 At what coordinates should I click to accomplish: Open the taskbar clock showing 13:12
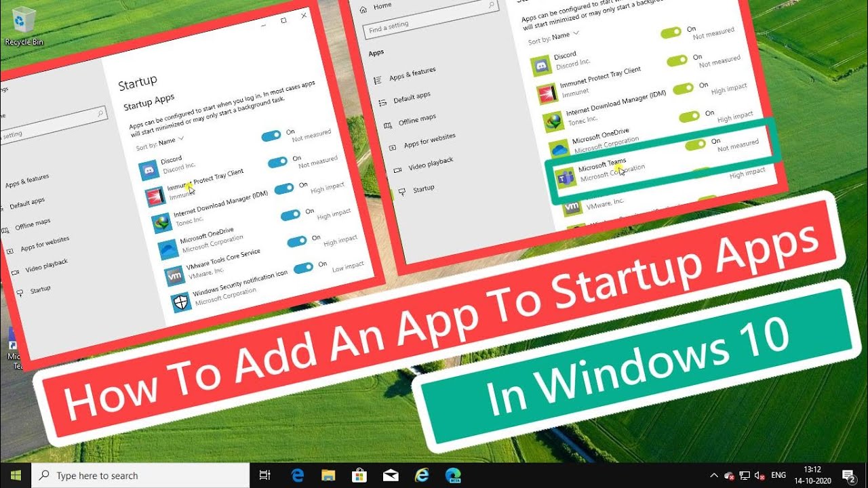[x=813, y=475]
